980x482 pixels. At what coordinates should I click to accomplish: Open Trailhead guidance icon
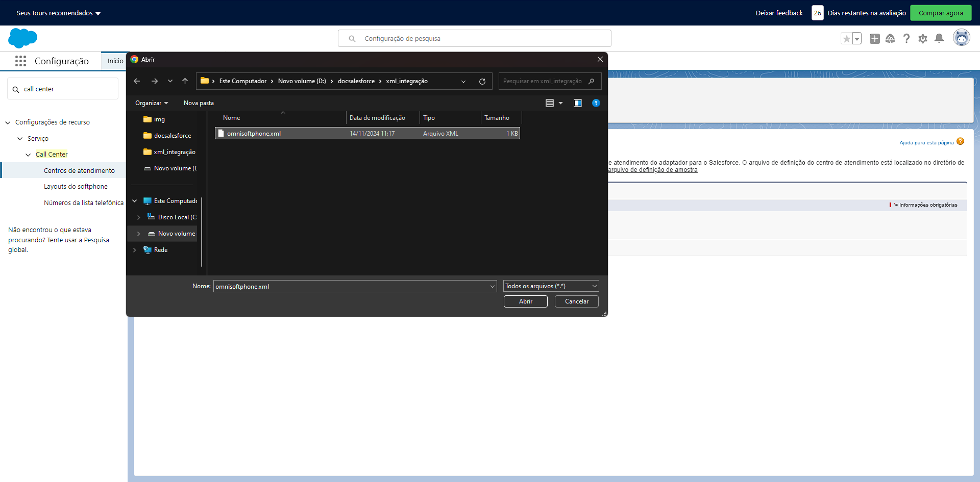point(890,39)
